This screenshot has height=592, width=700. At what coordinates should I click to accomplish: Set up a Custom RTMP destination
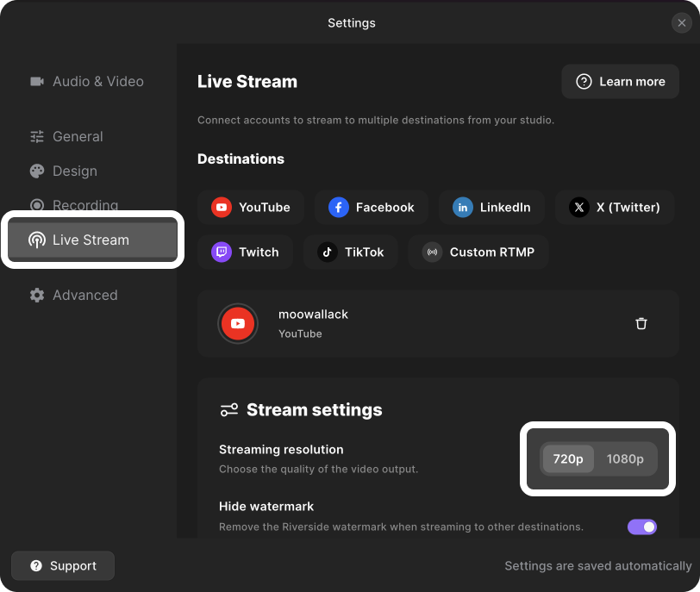point(478,252)
